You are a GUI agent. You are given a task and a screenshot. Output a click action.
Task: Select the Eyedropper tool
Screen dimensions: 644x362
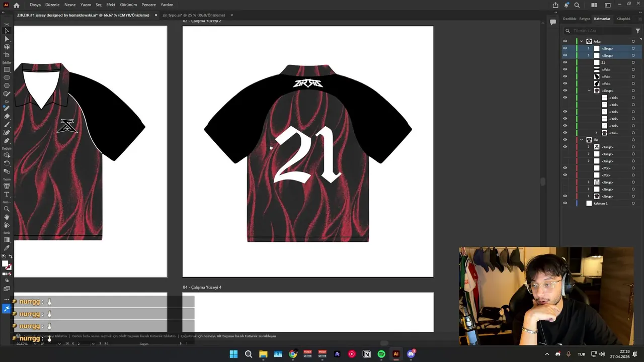tap(7, 247)
